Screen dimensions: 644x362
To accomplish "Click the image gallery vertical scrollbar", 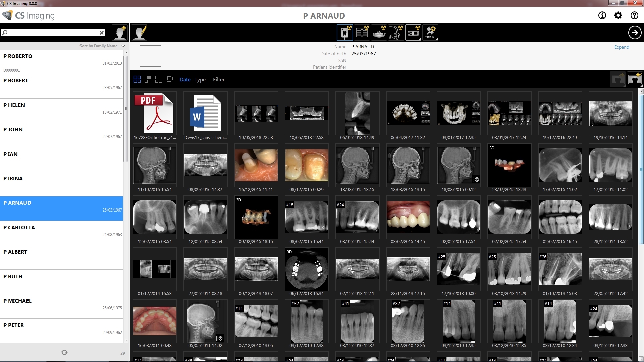I will click(x=641, y=169).
